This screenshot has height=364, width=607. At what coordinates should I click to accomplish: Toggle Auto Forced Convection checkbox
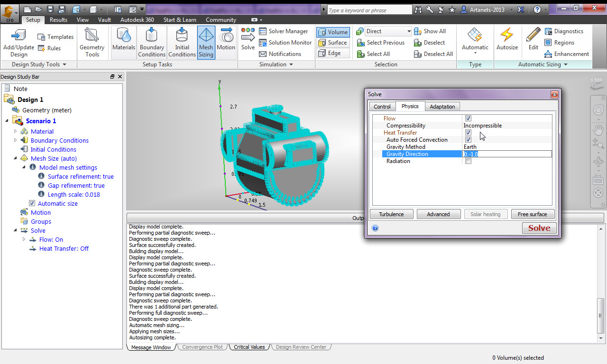click(x=468, y=140)
